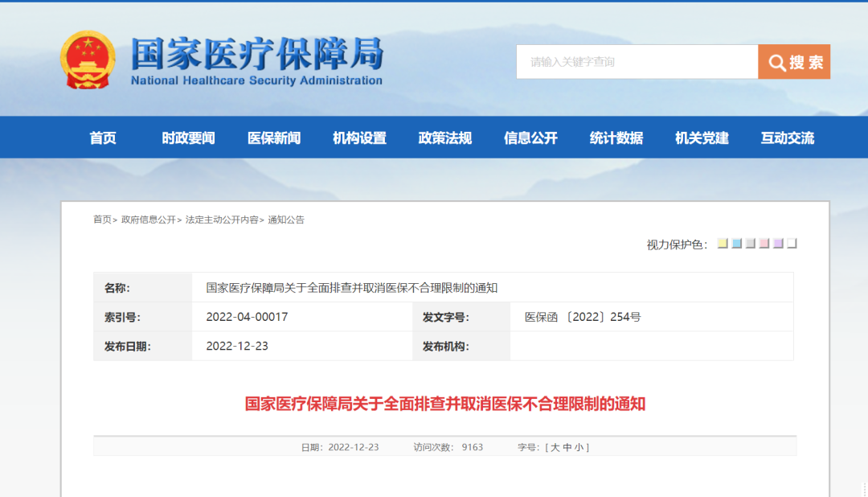The width and height of the screenshot is (868, 497).
Task: Select the 政策法规 navigation item
Action: pyautogui.click(x=443, y=138)
